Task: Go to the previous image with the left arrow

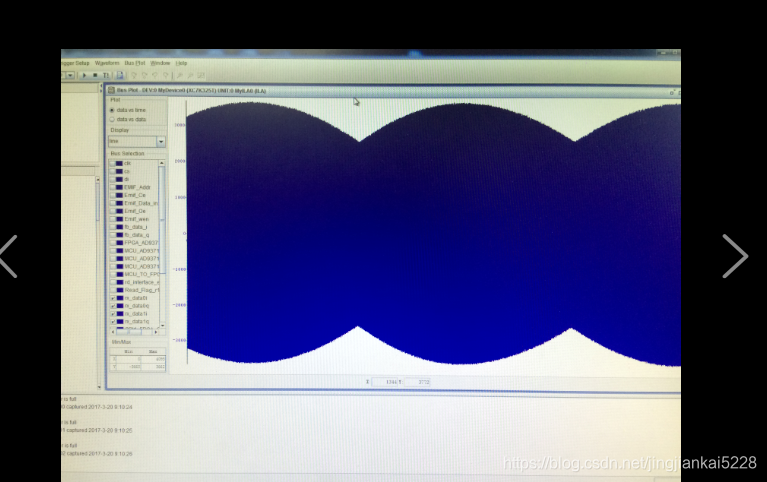Action: click(9, 256)
